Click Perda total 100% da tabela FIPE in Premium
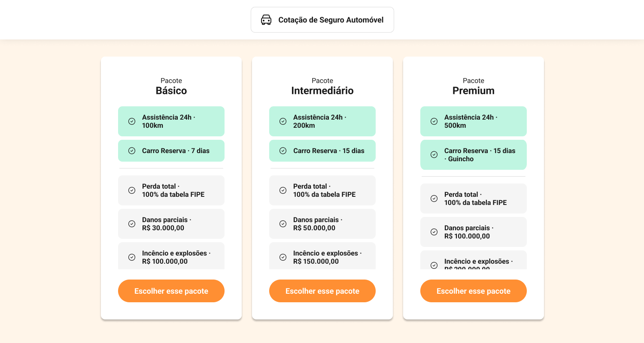Image resolution: width=644 pixels, height=343 pixels. [473, 198]
